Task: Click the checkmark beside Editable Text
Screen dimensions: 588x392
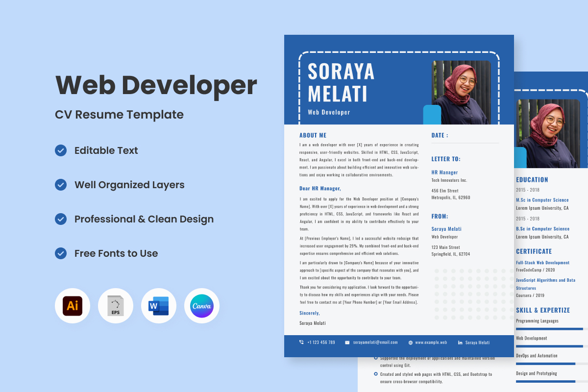Action: tap(61, 150)
